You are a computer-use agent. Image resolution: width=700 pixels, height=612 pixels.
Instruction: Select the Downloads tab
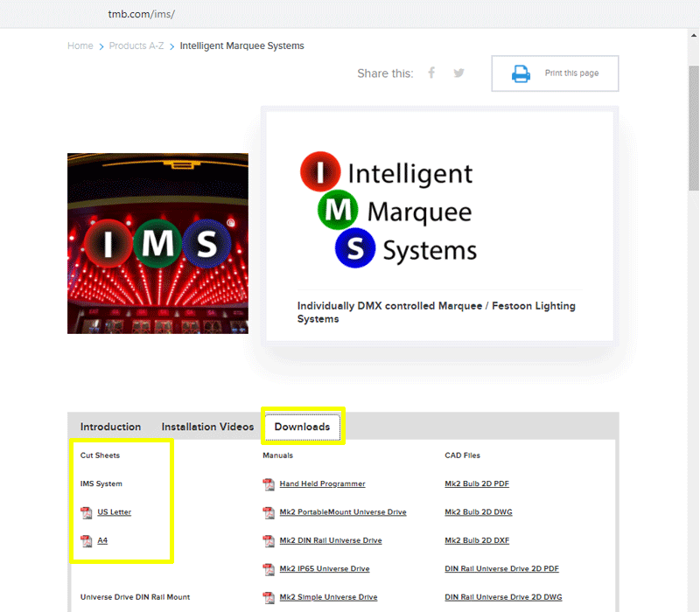302,427
